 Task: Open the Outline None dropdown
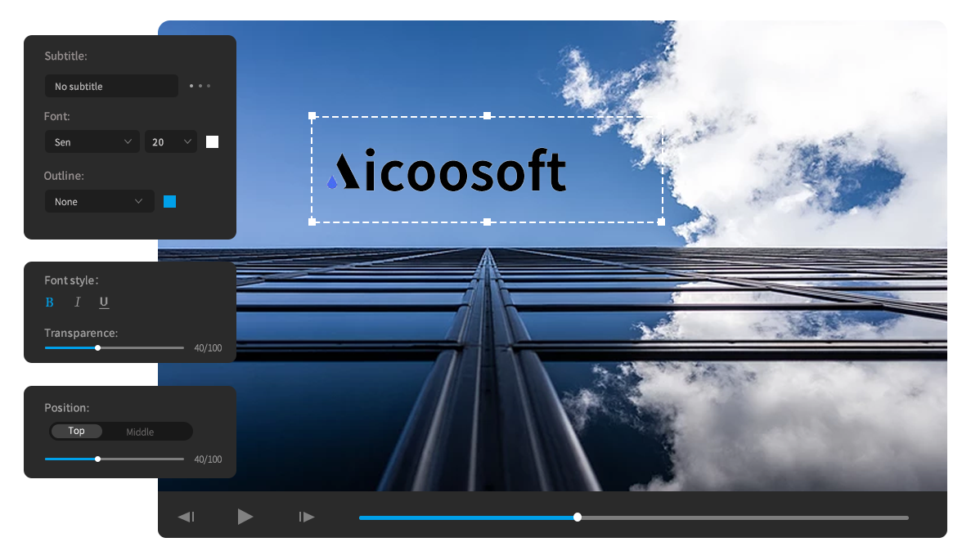click(x=99, y=202)
